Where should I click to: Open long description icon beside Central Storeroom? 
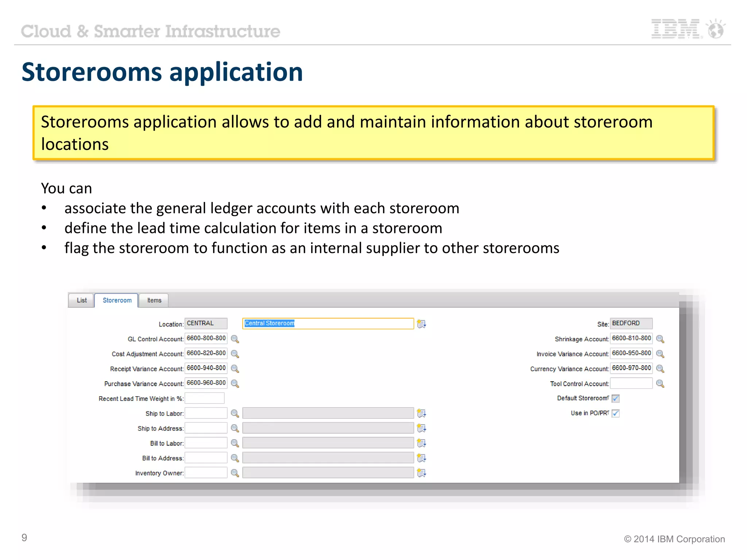[422, 324]
